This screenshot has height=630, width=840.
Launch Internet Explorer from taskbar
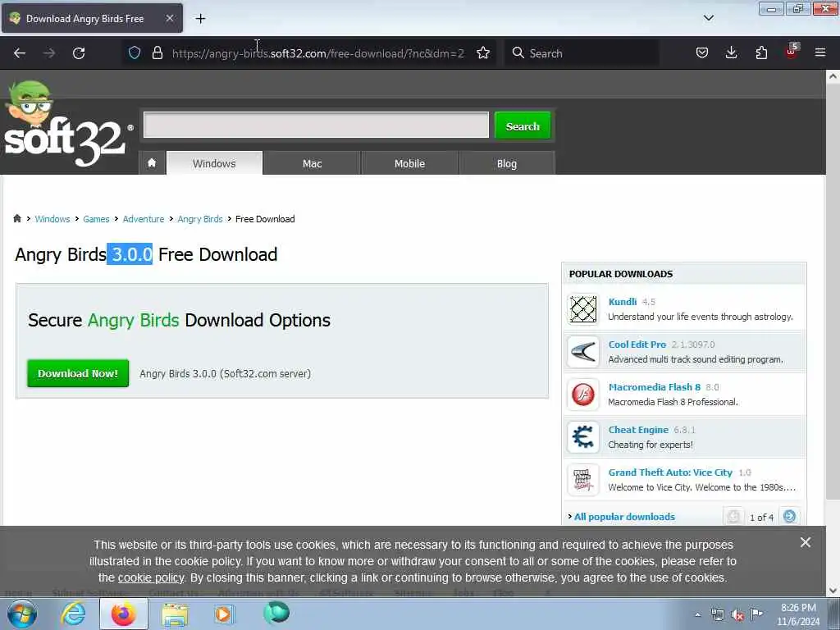[x=73, y=614]
